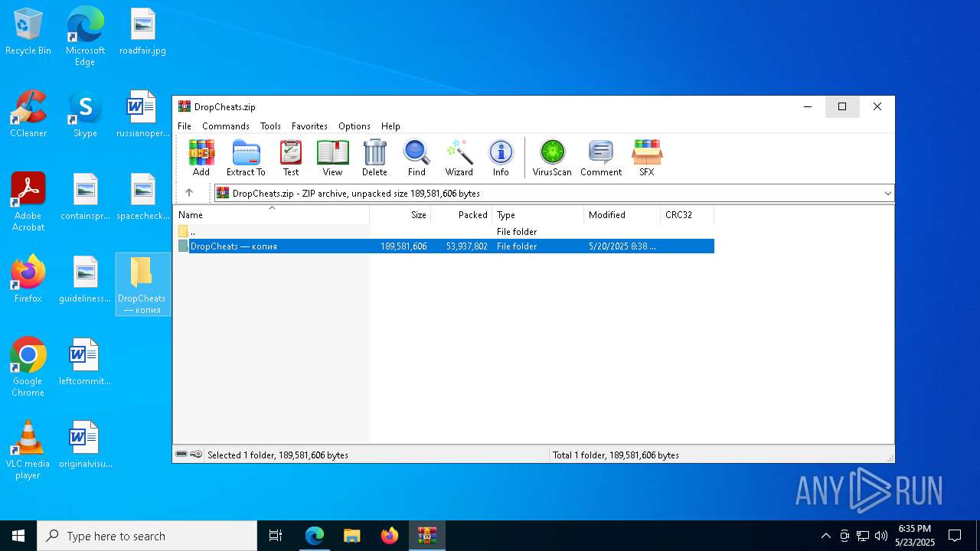980x551 pixels.
Task: Select the russianoper Word document
Action: point(142,114)
